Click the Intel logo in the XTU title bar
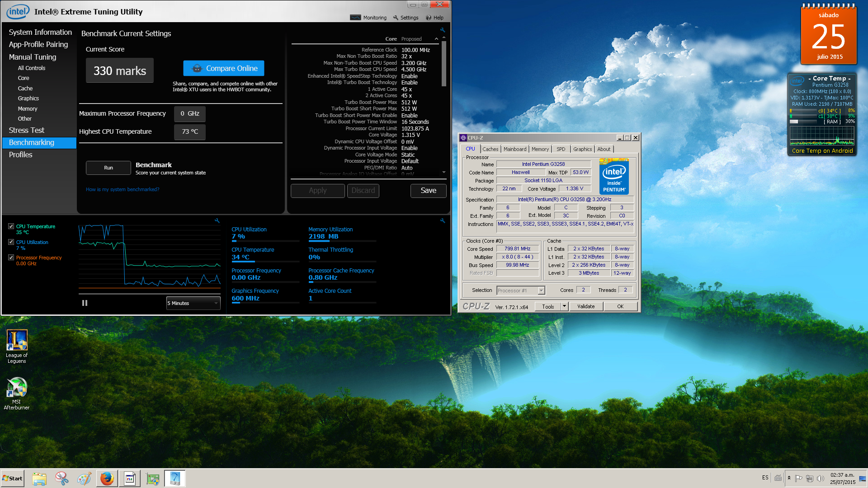The width and height of the screenshot is (868, 488). tap(18, 11)
